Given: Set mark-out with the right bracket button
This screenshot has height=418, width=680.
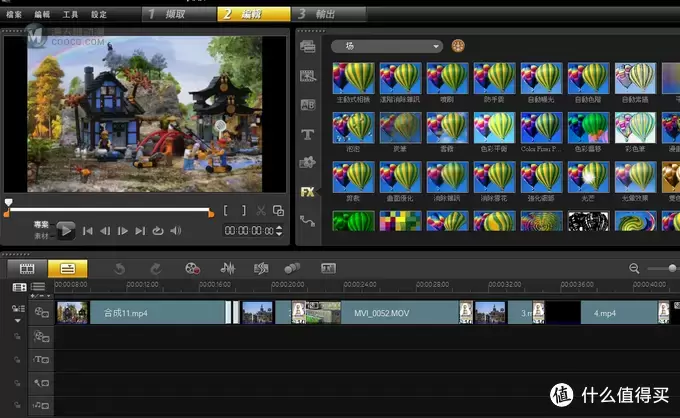Looking at the screenshot, I should [x=244, y=211].
